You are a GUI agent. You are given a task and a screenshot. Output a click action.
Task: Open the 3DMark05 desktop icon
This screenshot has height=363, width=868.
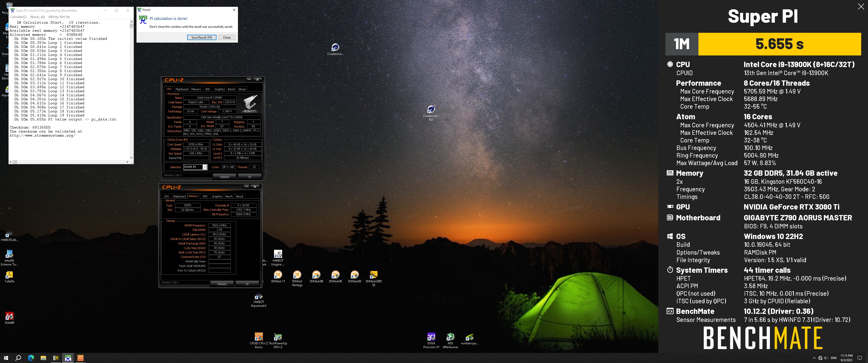[335, 277]
